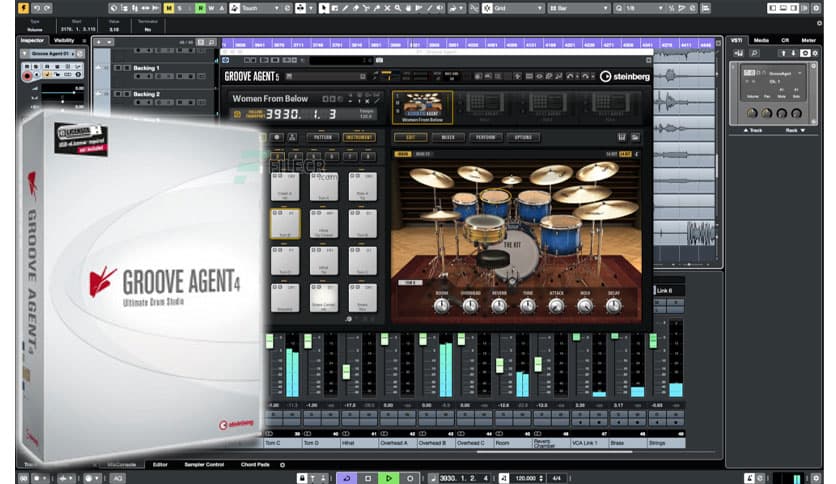Switch to the Visibility tab
836x484 pixels.
(64, 41)
